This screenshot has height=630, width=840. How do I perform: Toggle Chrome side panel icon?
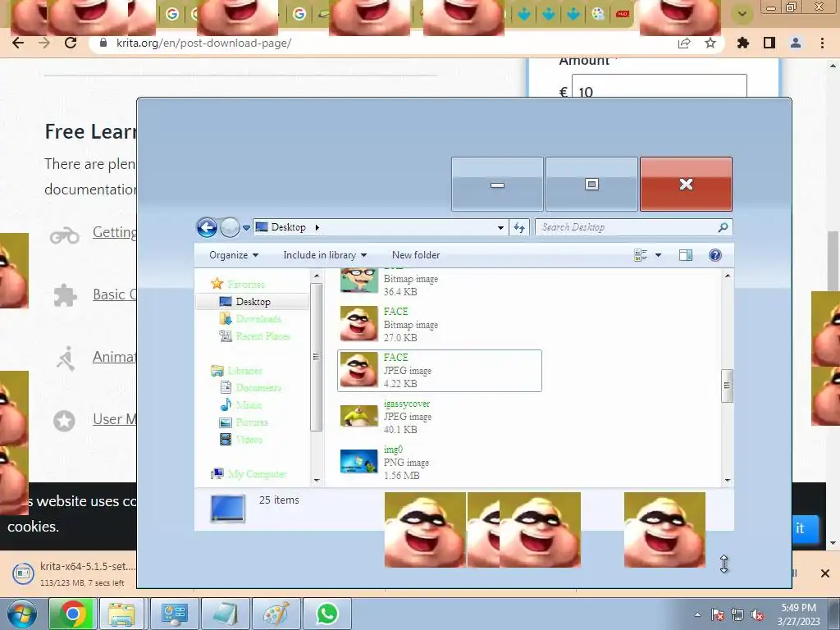coord(769,43)
